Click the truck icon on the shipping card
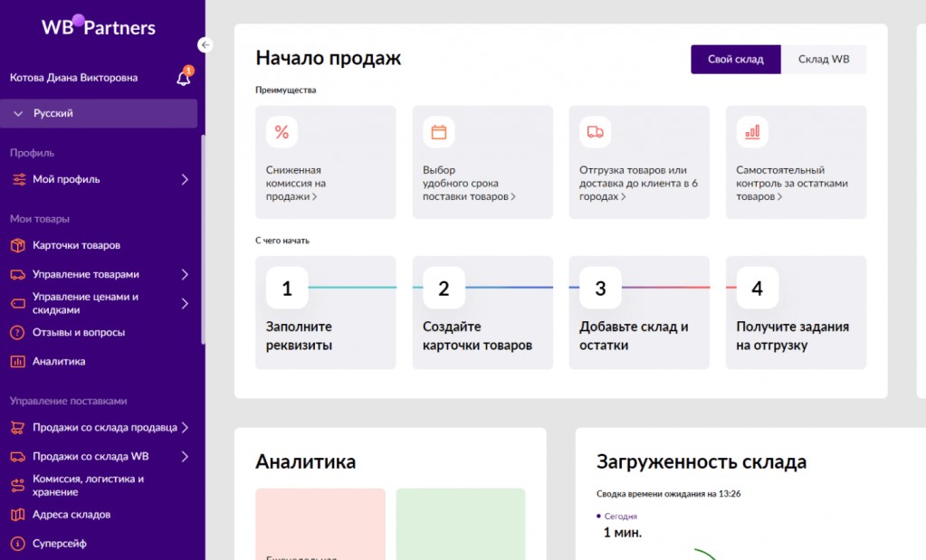The width and height of the screenshot is (926, 560). point(596,132)
